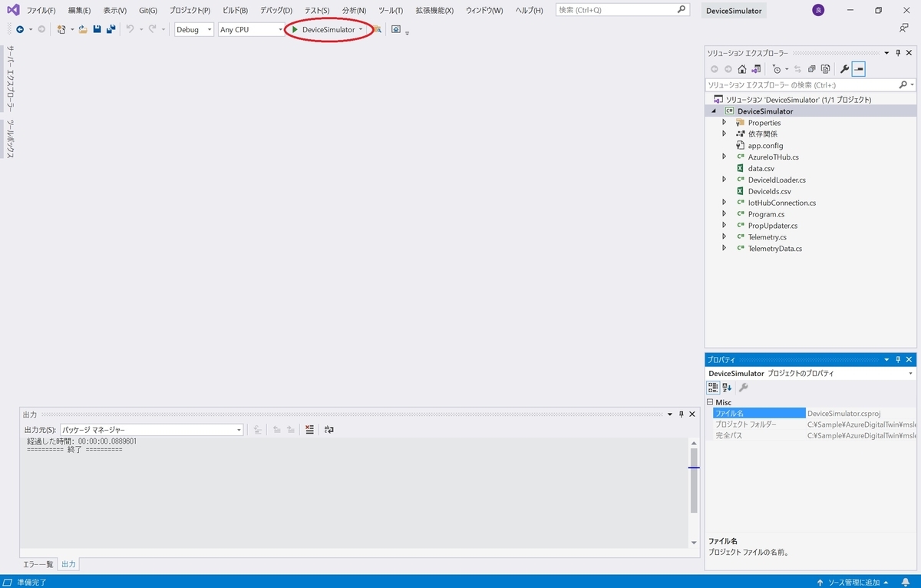Click the user account avatar in title bar

818,10
